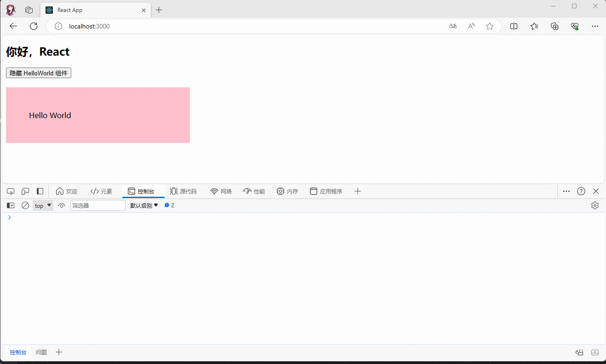This screenshot has height=364, width=606.
Task: Toggle device emulation mode in DevTools
Action: 25,191
